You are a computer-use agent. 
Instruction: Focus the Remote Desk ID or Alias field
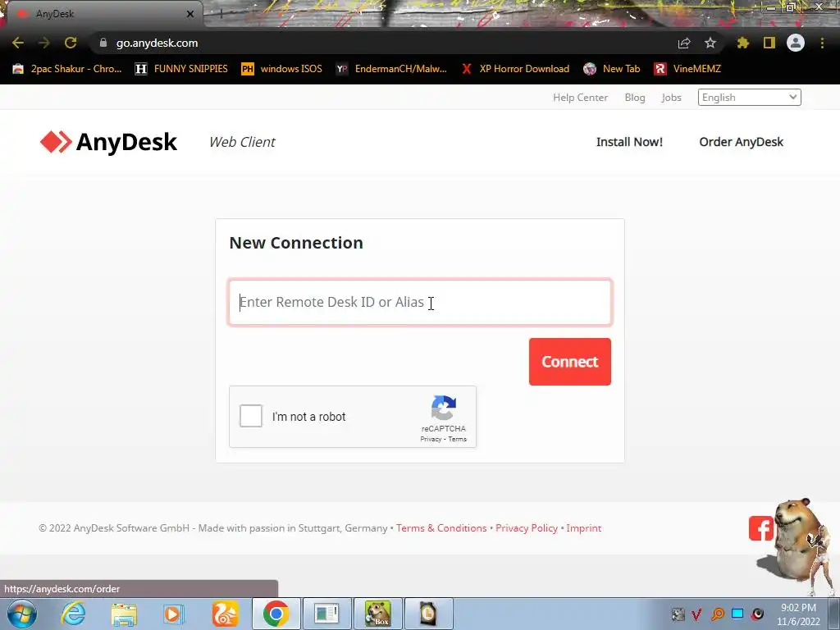point(420,302)
